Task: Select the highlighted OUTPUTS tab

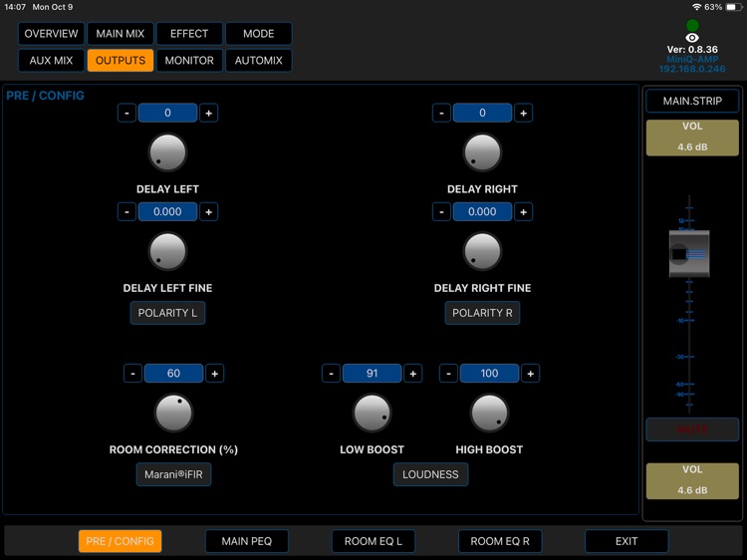Action: pyautogui.click(x=121, y=61)
